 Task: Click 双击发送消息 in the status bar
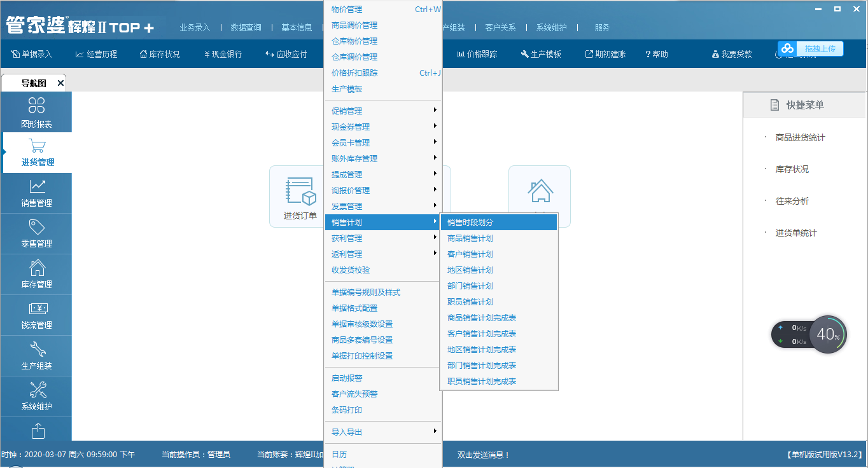(484, 455)
